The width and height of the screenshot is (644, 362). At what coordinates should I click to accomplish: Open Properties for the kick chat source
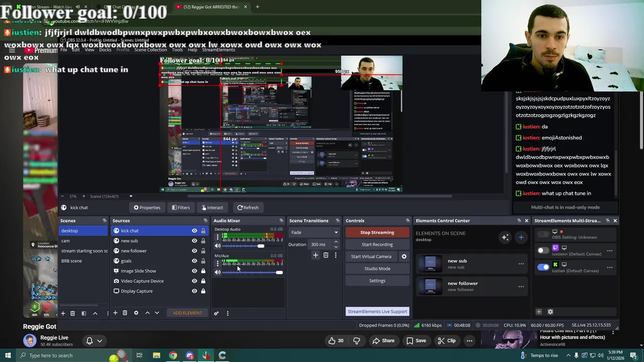click(x=147, y=208)
